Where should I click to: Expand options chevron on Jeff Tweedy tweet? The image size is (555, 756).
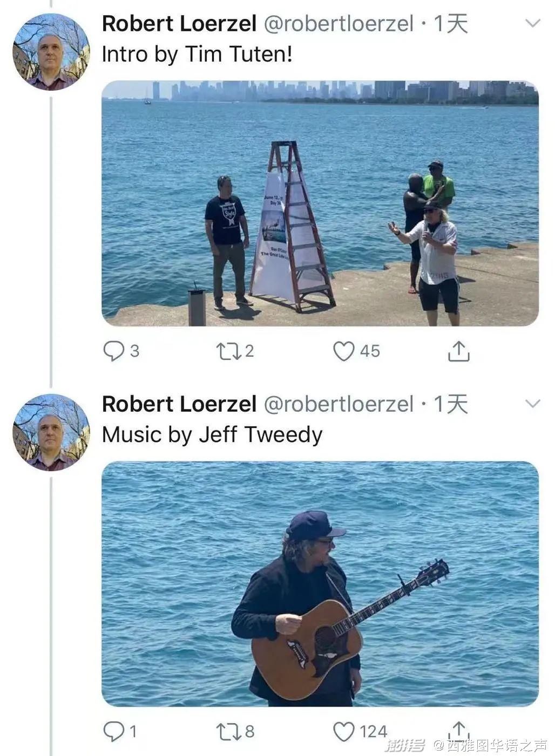pyautogui.click(x=532, y=404)
